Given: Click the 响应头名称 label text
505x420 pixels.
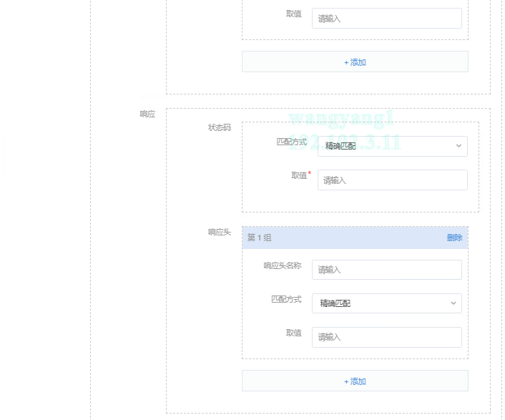Looking at the screenshot, I should point(283,265).
